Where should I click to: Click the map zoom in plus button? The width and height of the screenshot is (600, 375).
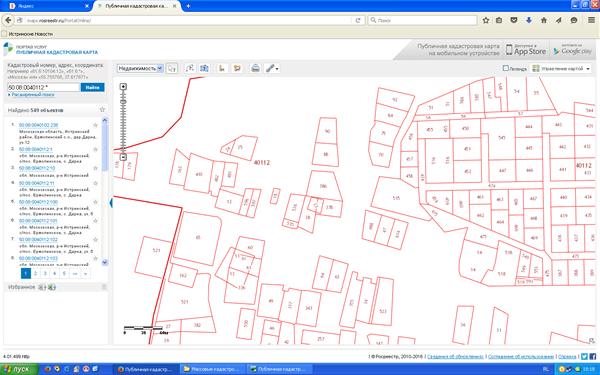[x=123, y=86]
